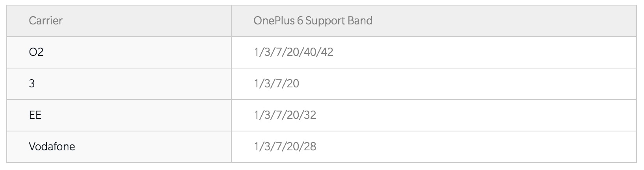644x170 pixels.
Task: Select the EE carrier cell
Action: pyautogui.click(x=35, y=115)
